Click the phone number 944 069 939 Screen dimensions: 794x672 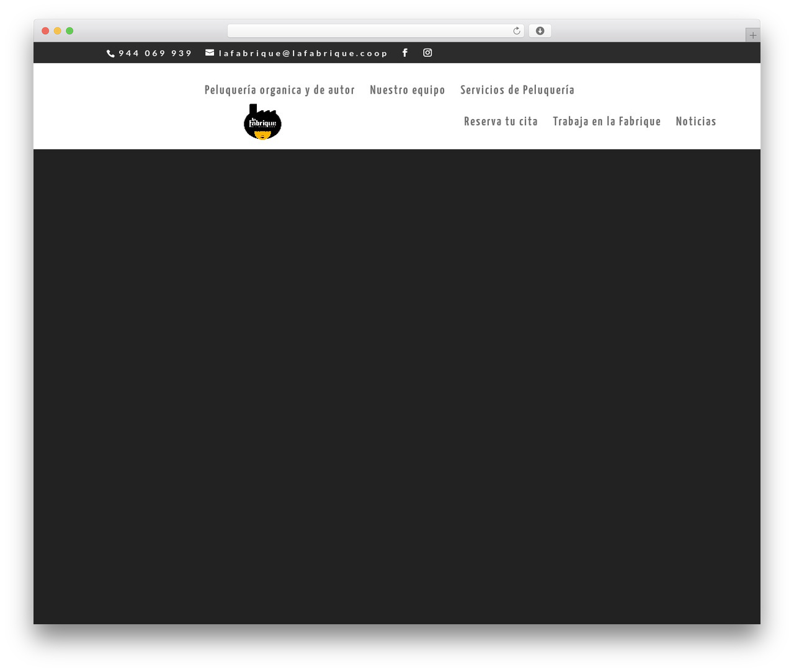pos(155,53)
